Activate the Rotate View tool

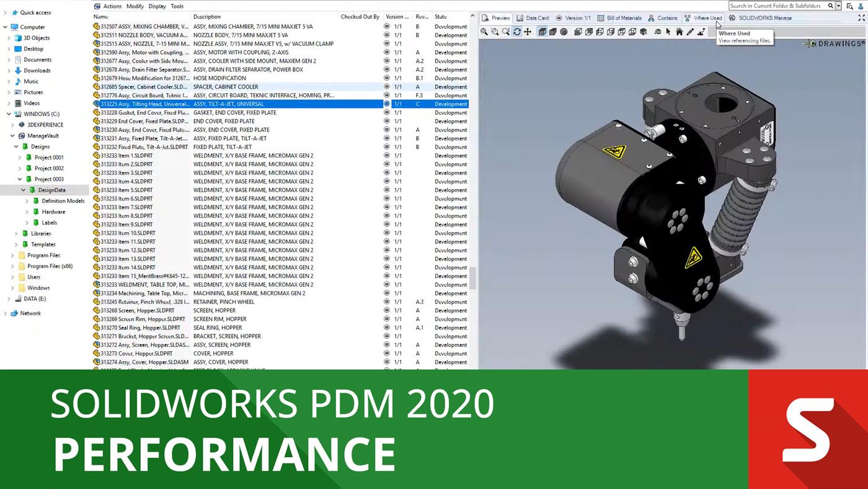tap(517, 32)
